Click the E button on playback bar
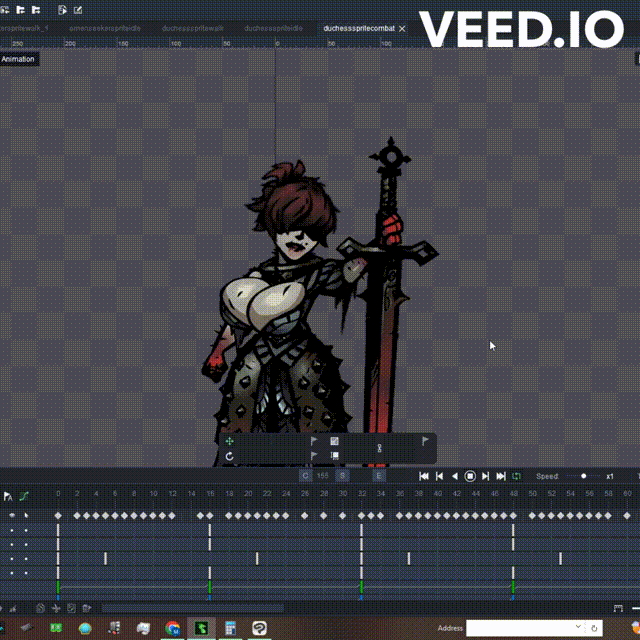This screenshot has height=640, width=640. pos(379,476)
